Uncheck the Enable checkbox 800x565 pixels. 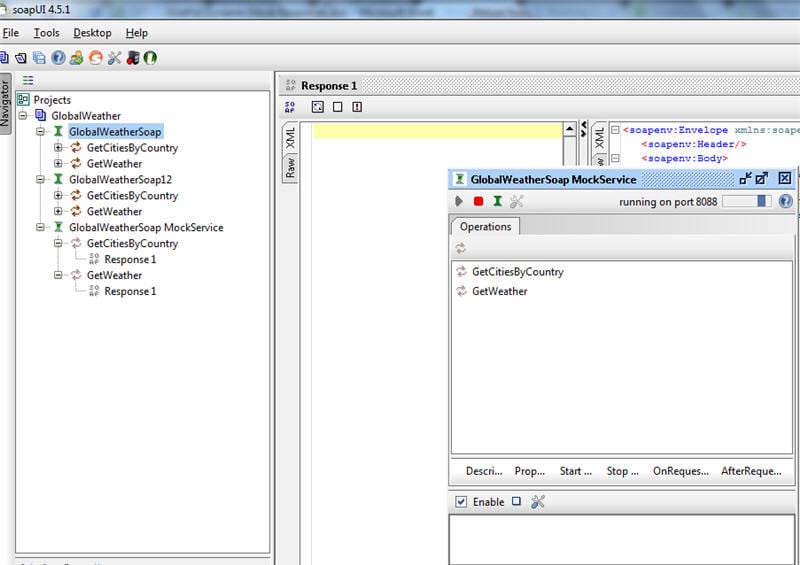click(x=461, y=502)
